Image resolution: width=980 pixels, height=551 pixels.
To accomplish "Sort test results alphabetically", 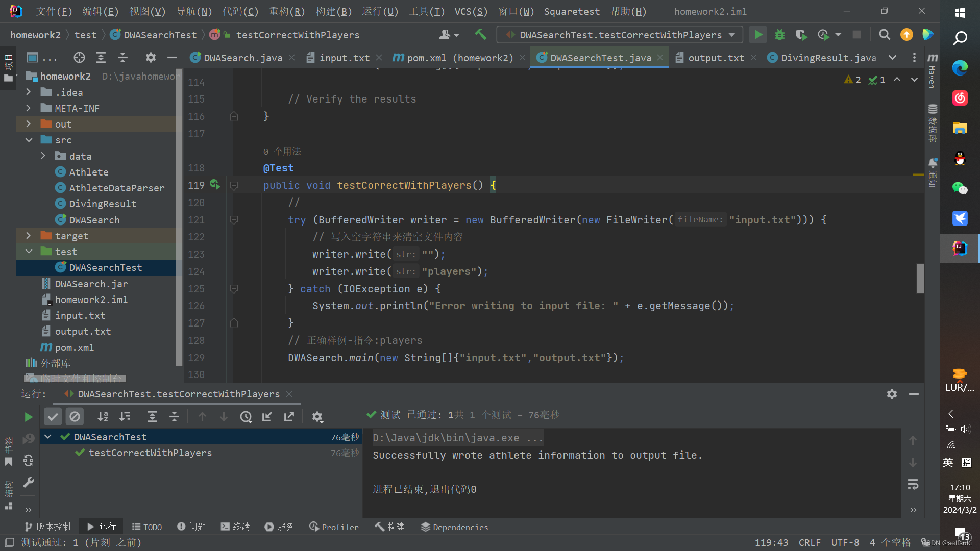I will 103,417.
